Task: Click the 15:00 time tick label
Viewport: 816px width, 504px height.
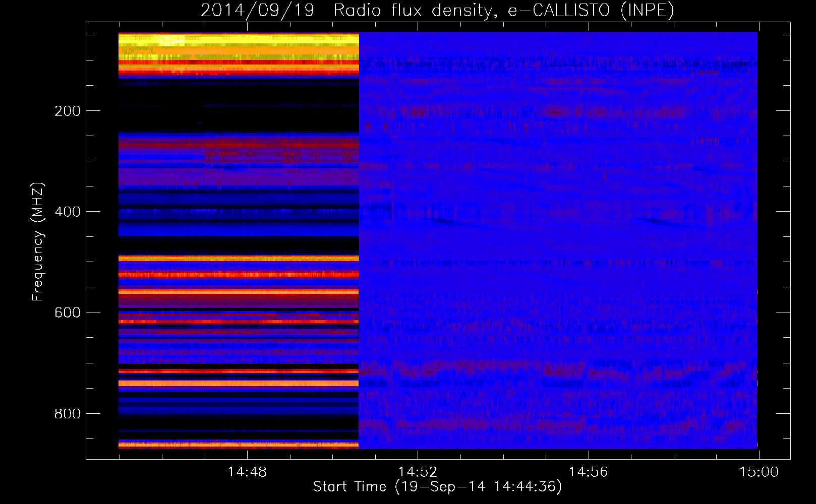Action: click(759, 472)
